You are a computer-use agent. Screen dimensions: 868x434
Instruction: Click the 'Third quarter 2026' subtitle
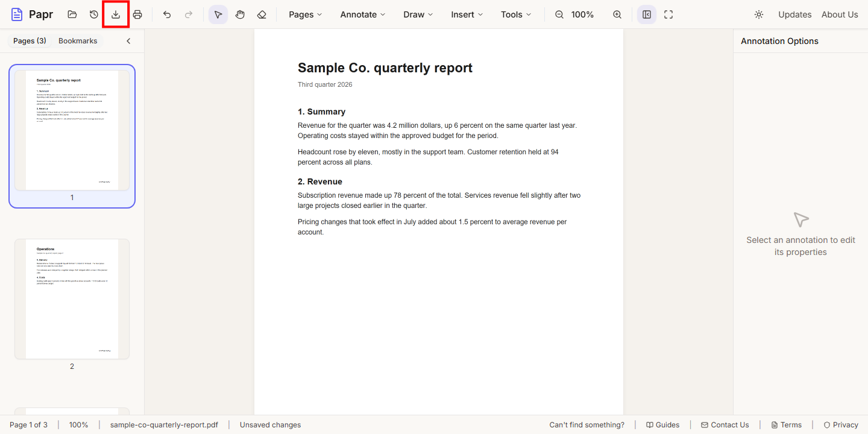[325, 84]
